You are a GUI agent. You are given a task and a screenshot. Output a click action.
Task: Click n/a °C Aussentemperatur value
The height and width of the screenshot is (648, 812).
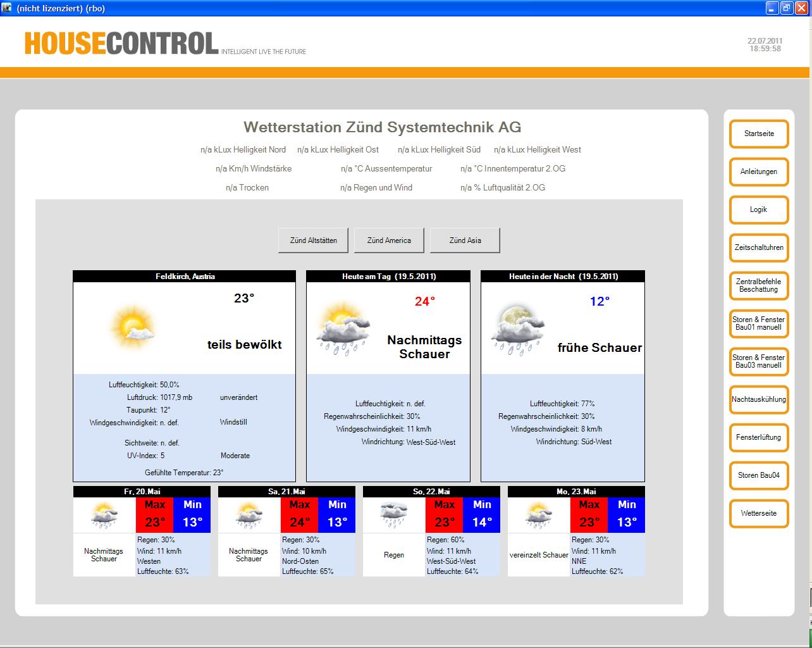pyautogui.click(x=386, y=169)
